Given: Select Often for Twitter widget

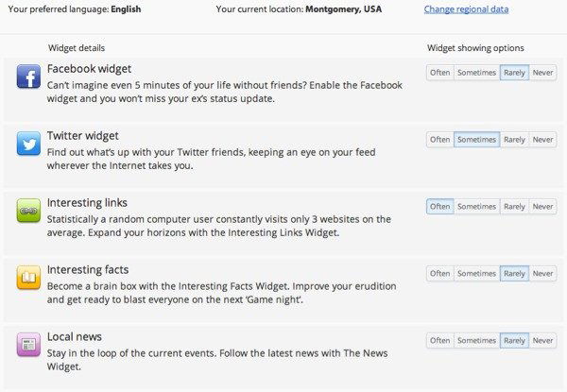Looking at the screenshot, I should pos(439,140).
